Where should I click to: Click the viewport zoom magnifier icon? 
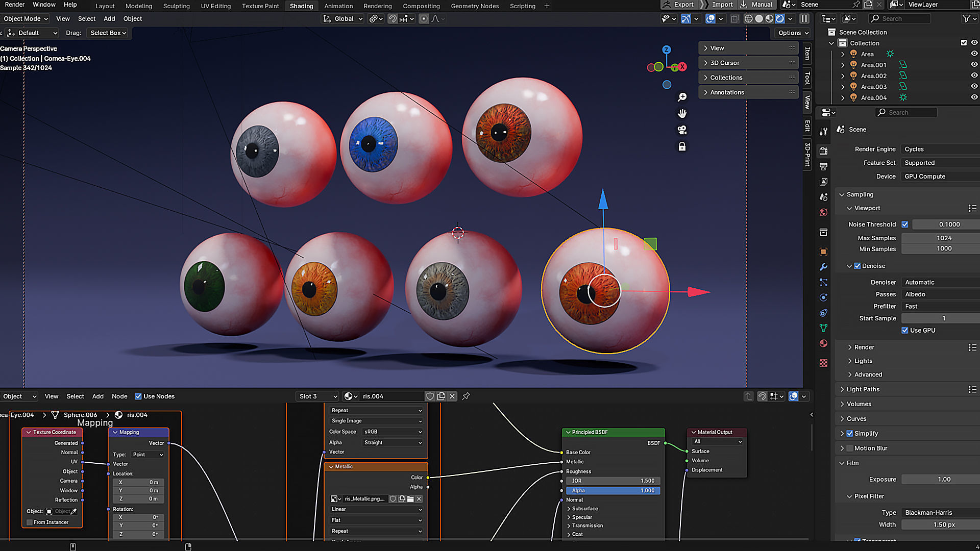tap(682, 97)
